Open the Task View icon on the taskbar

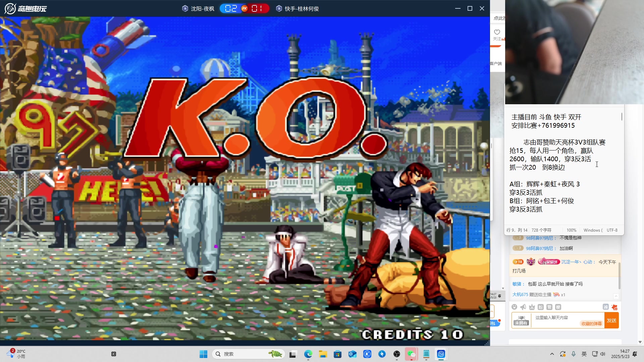pyautogui.click(x=293, y=354)
